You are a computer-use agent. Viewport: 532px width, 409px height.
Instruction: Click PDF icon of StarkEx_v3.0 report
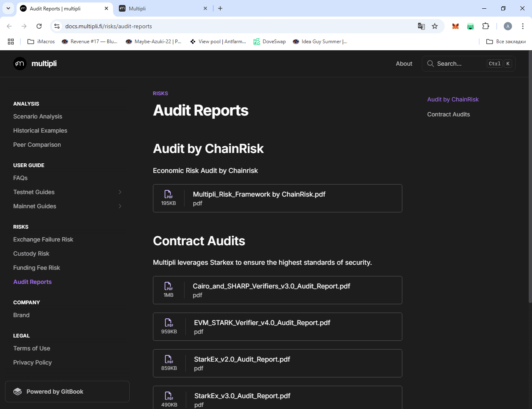(x=169, y=396)
